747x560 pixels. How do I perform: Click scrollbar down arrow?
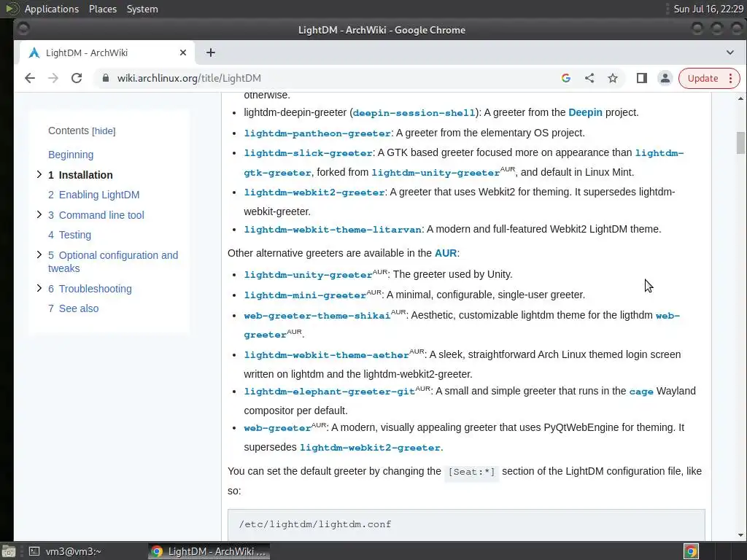point(740,535)
